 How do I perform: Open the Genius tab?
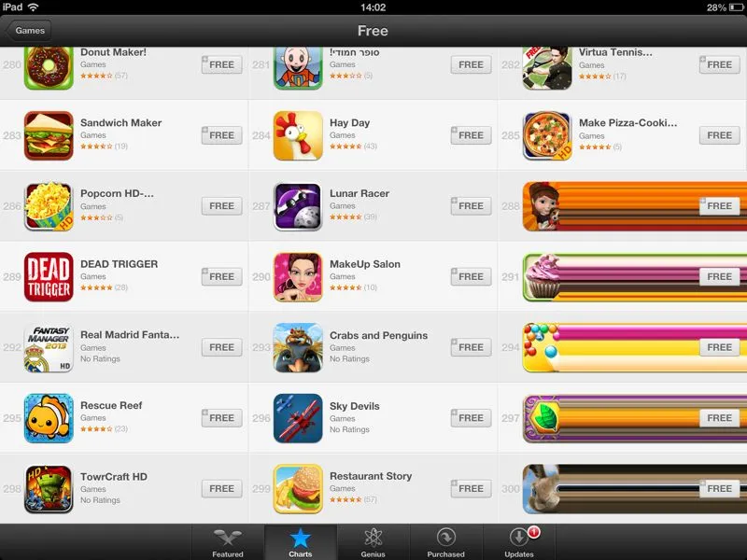pyautogui.click(x=373, y=542)
